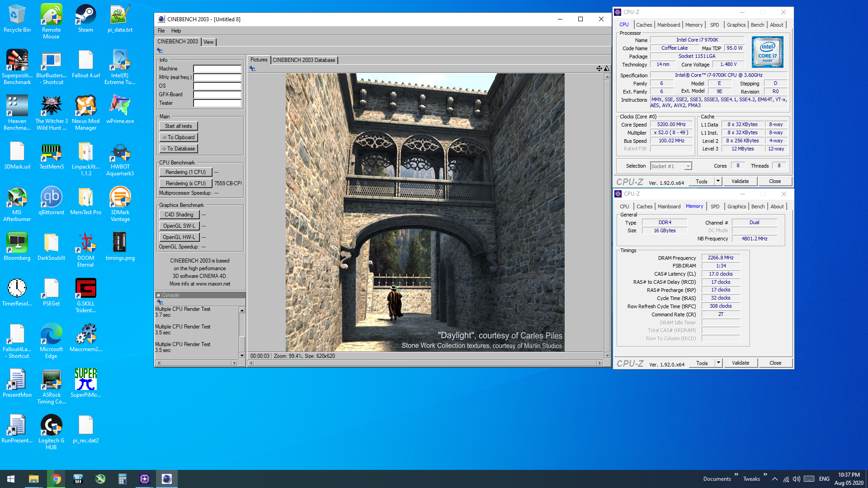The height and width of the screenshot is (488, 868).
Task: Click the GFX-Board input field
Action: coord(217,94)
